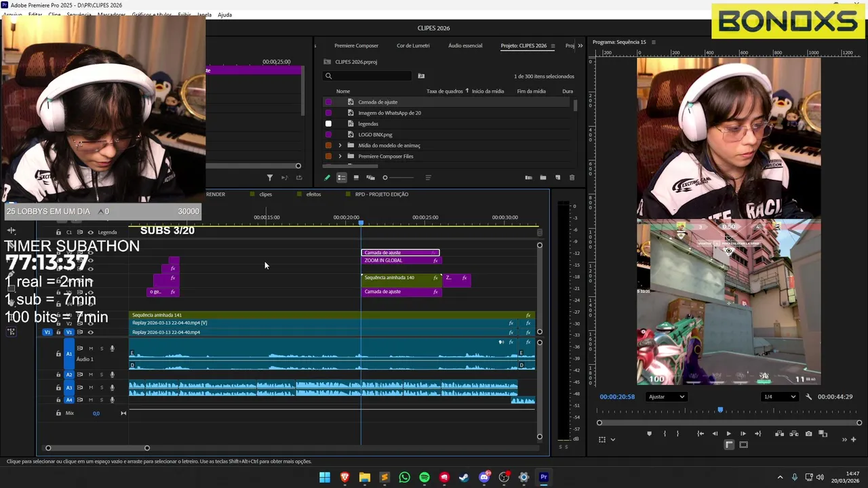The height and width of the screenshot is (488, 868).
Task: Expand Premiere Composer Files folder
Action: click(340, 156)
